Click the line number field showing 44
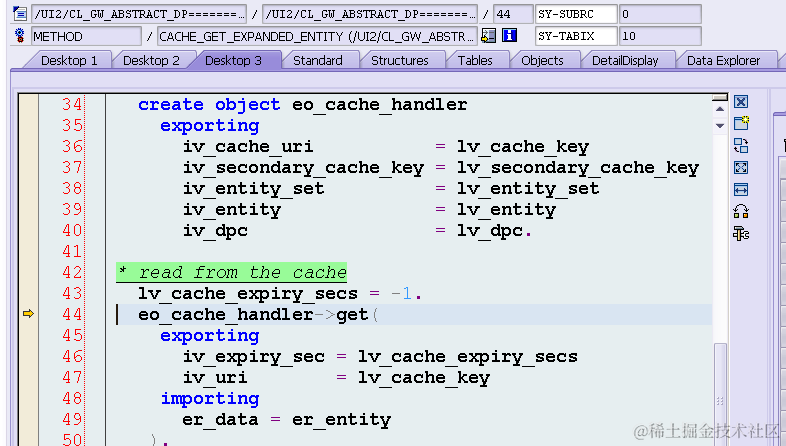The width and height of the screenshot is (786, 446). [513, 14]
